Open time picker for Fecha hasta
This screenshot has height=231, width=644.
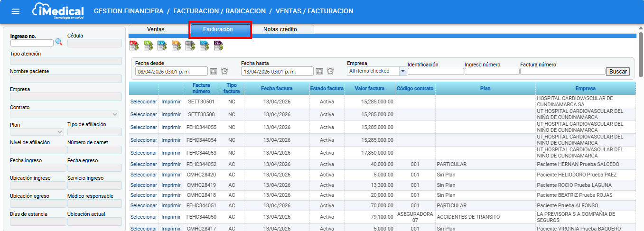(330, 71)
